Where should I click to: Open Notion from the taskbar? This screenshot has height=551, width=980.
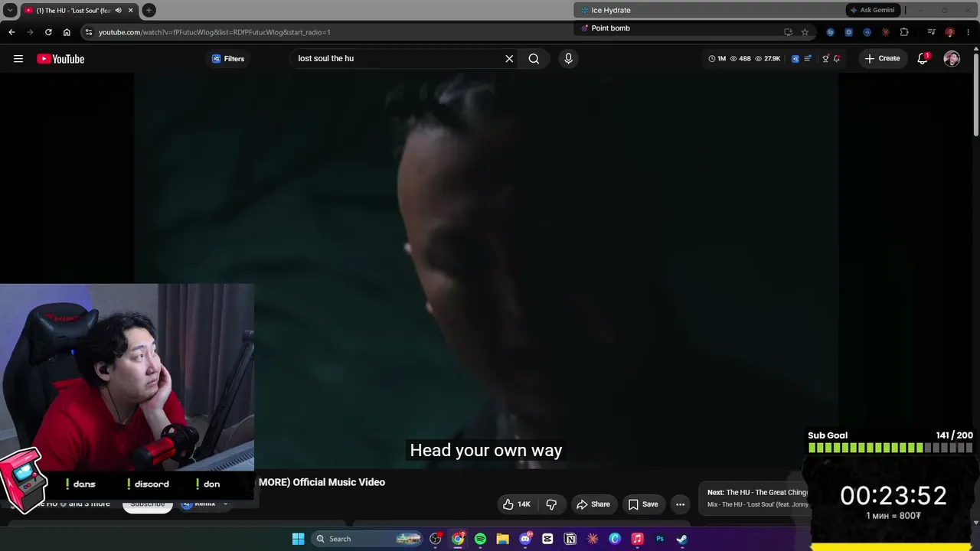[x=570, y=539]
